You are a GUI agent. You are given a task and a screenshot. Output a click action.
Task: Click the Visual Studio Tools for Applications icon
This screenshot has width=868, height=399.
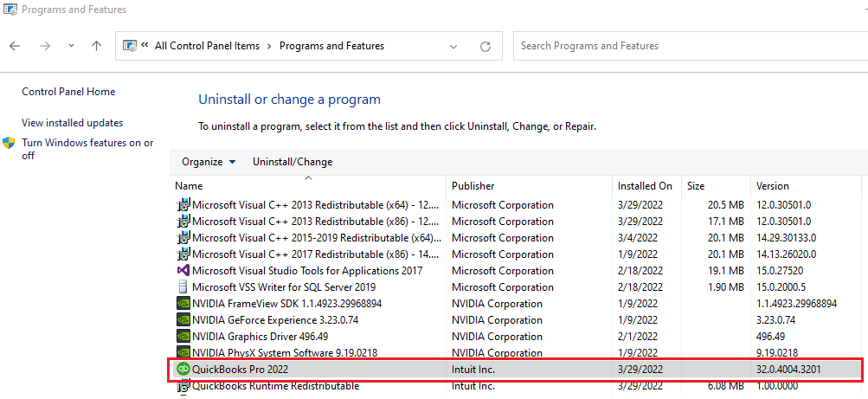pyautogui.click(x=183, y=271)
